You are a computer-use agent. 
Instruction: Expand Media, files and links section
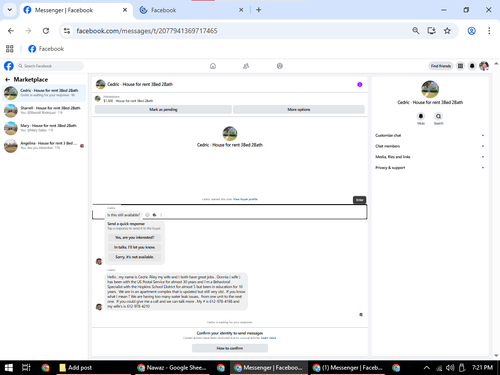430,157
